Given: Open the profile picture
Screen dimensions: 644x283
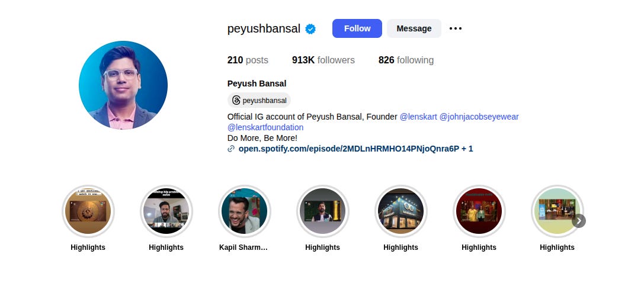Looking at the screenshot, I should pyautogui.click(x=123, y=85).
